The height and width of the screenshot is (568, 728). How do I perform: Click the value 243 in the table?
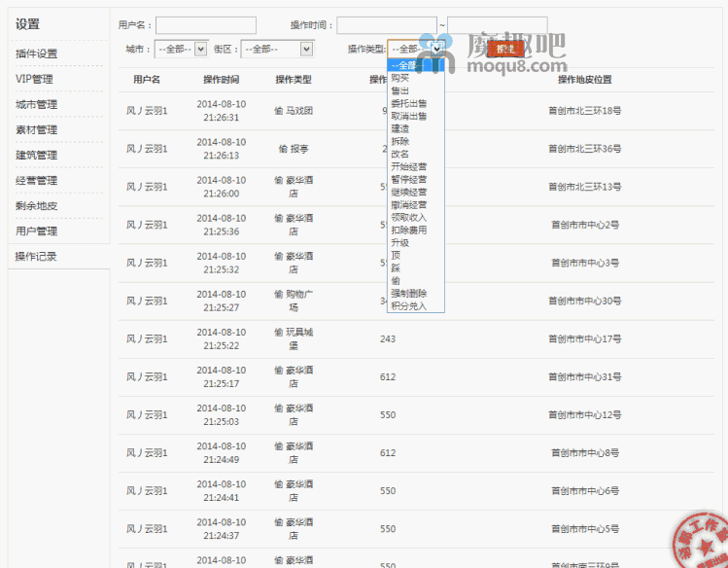pos(388,339)
